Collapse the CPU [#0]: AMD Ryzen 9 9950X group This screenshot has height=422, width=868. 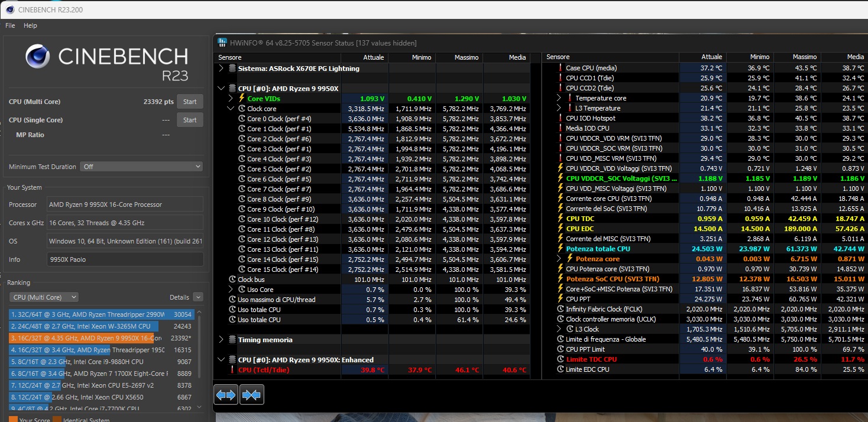222,89
